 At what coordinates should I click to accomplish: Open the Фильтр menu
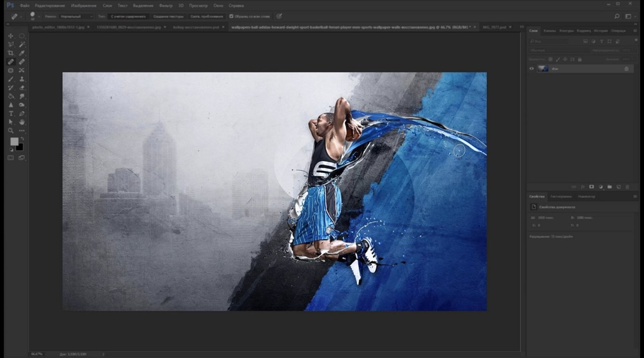point(166,5)
